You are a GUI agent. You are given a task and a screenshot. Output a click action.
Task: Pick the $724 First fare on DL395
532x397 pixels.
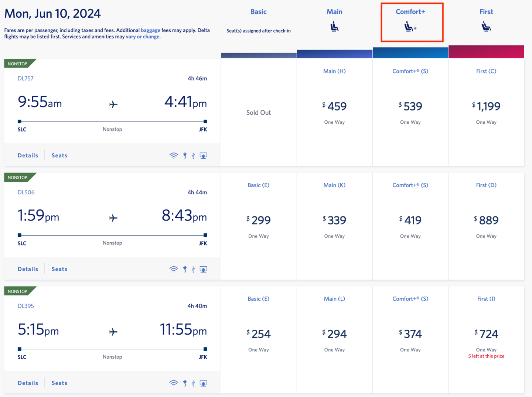point(486,334)
